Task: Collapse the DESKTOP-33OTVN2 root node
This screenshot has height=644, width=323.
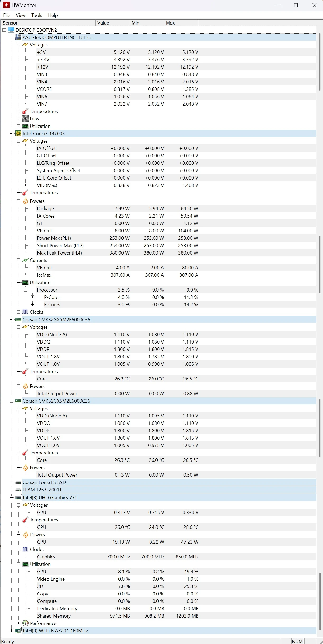Action: click(x=4, y=30)
